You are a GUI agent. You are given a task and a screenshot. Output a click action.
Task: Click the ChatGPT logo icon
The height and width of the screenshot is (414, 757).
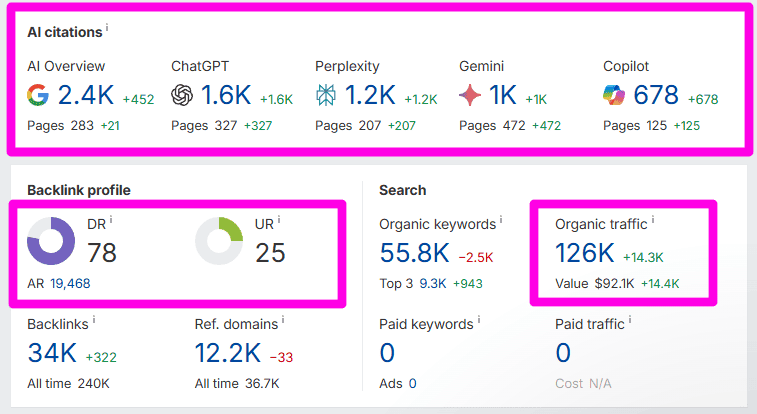(182, 96)
